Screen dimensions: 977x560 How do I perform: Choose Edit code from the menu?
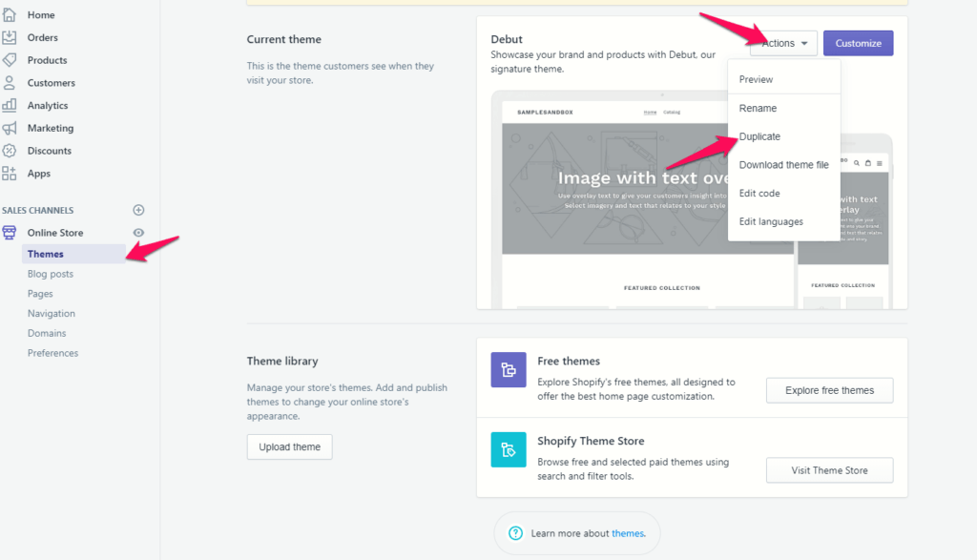784,193
